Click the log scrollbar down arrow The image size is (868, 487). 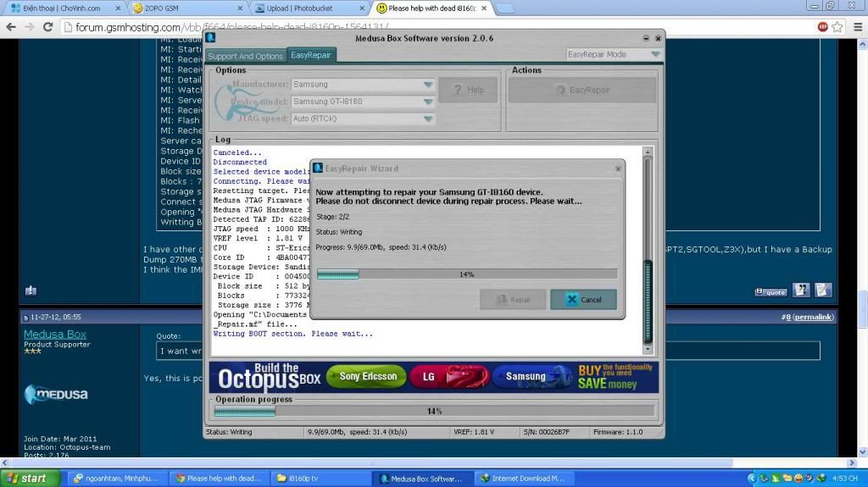click(x=648, y=349)
